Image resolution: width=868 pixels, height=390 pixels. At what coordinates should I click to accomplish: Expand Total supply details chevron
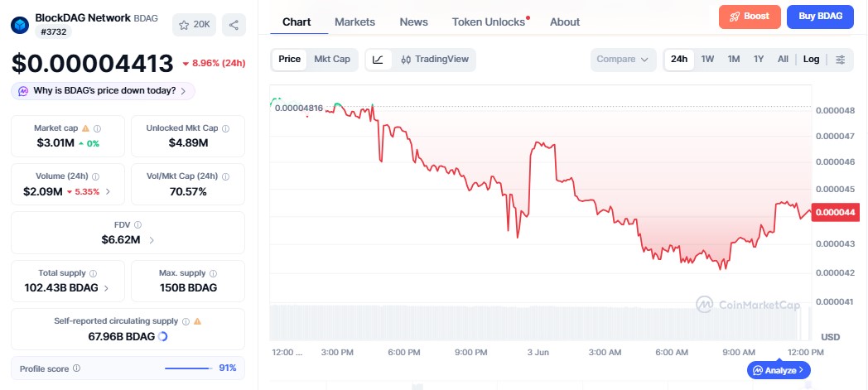click(x=106, y=288)
